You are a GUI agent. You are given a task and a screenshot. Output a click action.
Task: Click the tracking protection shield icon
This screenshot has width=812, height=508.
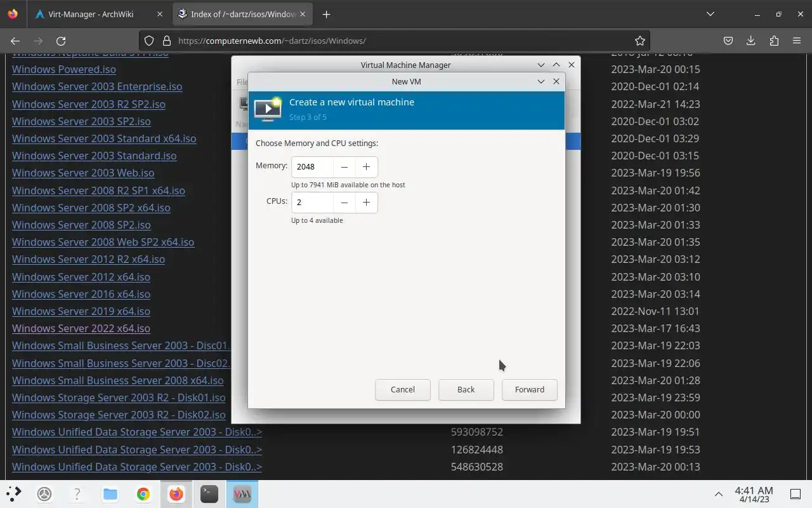coord(149,41)
